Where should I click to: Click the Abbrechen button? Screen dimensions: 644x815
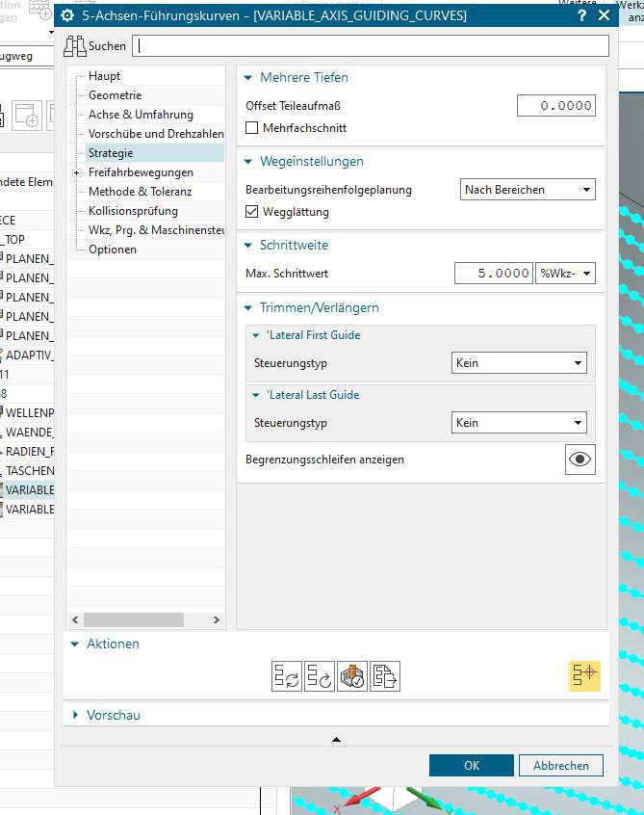(x=561, y=766)
